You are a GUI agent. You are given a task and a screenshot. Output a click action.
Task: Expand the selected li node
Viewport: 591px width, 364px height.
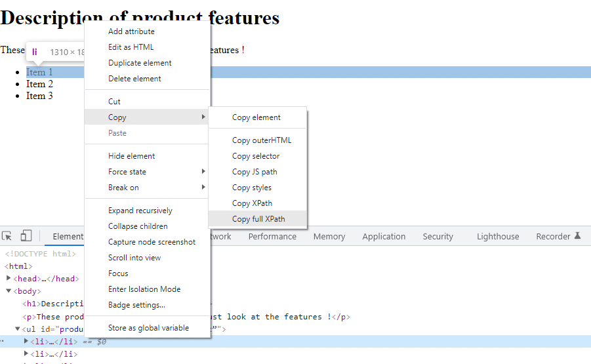click(26, 341)
